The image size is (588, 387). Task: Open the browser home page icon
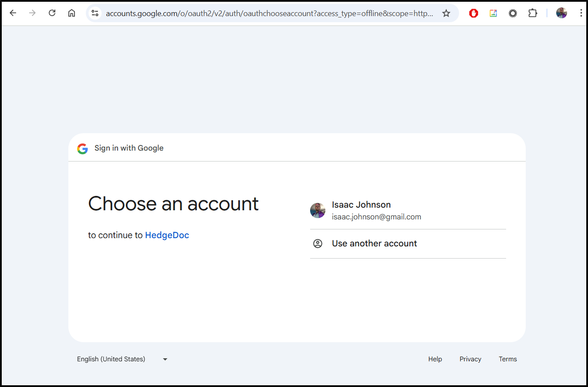tap(71, 13)
